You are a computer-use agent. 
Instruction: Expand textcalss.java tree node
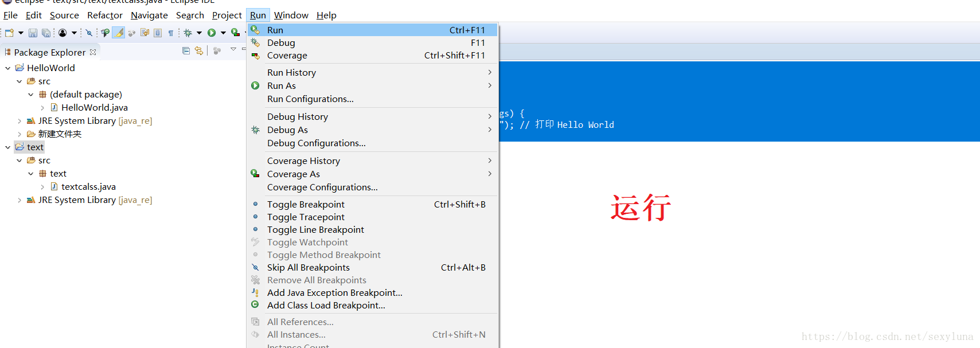(42, 187)
